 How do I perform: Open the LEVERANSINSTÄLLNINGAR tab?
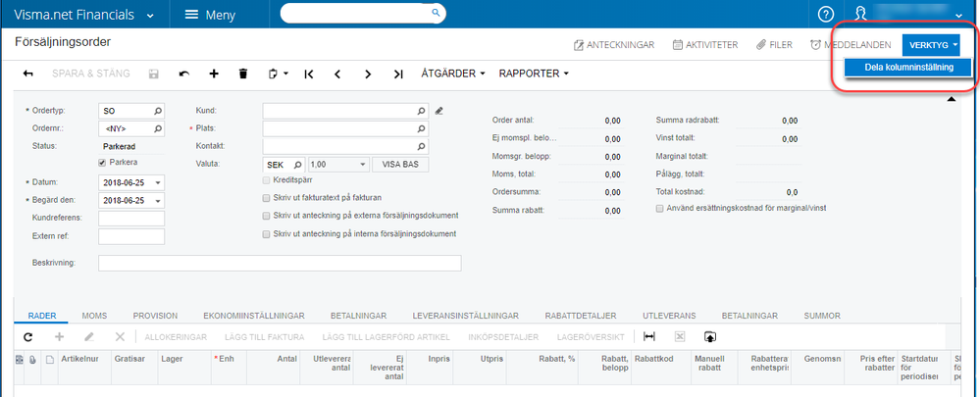coord(466,316)
